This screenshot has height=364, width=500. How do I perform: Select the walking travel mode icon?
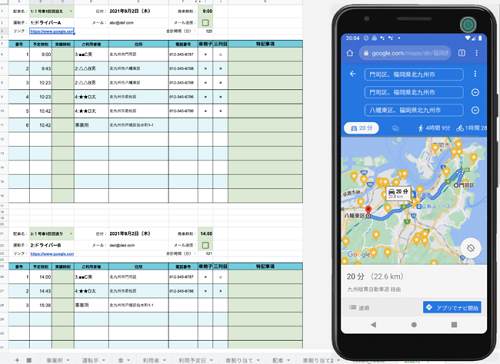click(421, 128)
